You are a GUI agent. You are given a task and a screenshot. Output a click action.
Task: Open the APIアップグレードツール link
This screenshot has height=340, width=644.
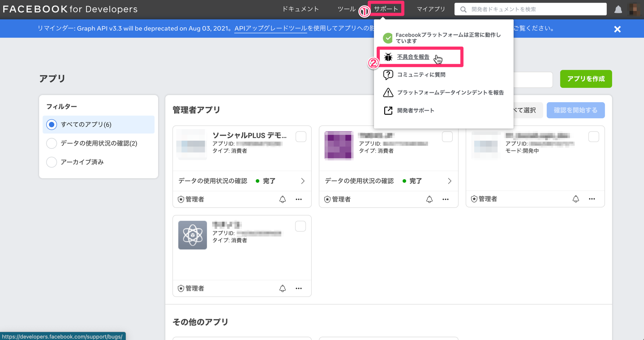tap(270, 29)
